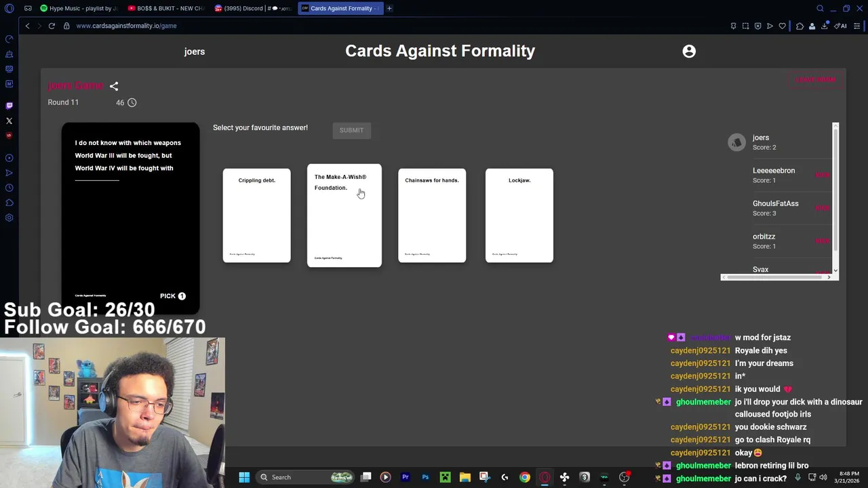
Task: Click the joers avatar in player list
Action: [736, 142]
